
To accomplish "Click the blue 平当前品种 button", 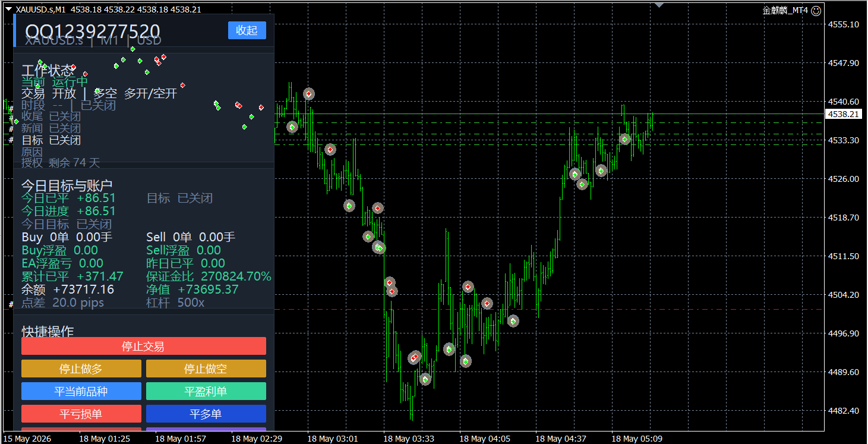I will (x=81, y=391).
